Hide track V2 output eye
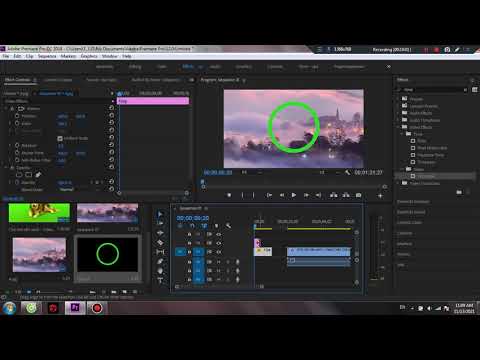Viewport: 480px width, 360px height. tap(219, 243)
